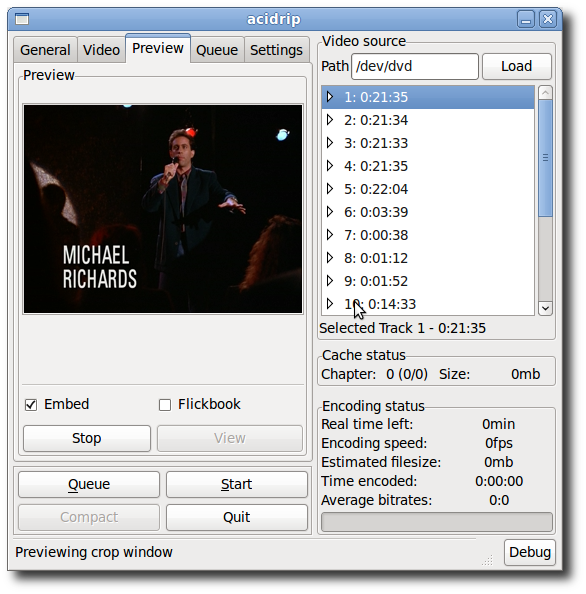Screen dimensions: 586x594
Task: Click the Load button
Action: coord(517,66)
